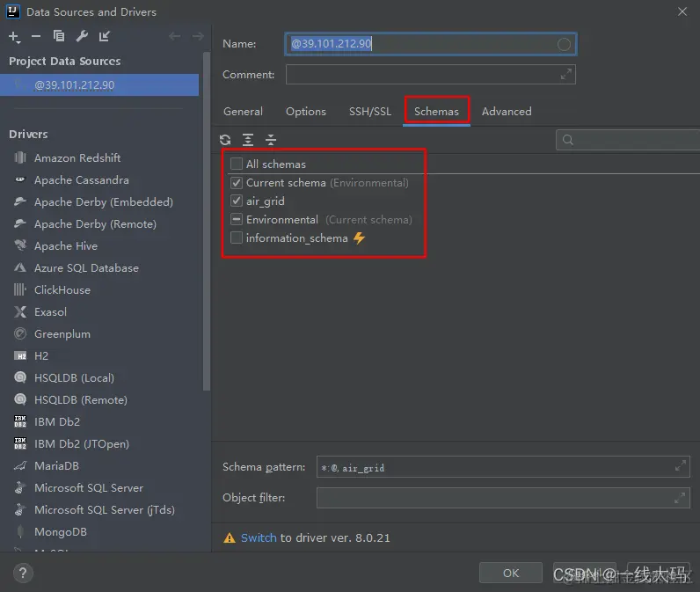
Task: Expand all schema nodes
Action: (248, 140)
